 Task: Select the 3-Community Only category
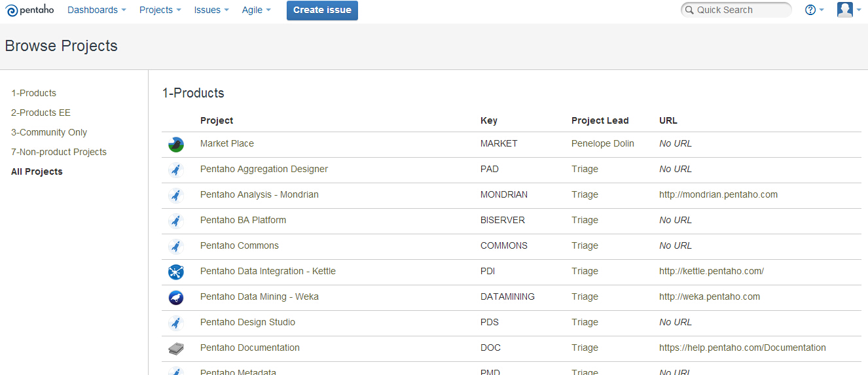(x=49, y=132)
